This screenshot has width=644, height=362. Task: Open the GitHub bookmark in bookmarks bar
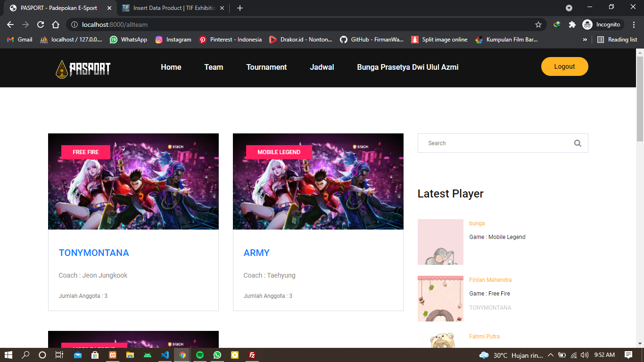[372, 40]
